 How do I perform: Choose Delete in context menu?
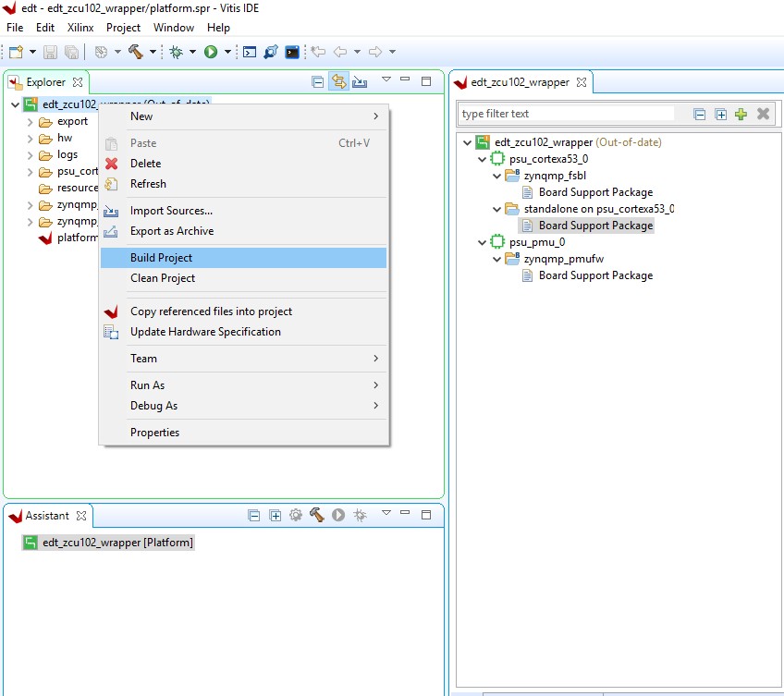(x=243, y=164)
